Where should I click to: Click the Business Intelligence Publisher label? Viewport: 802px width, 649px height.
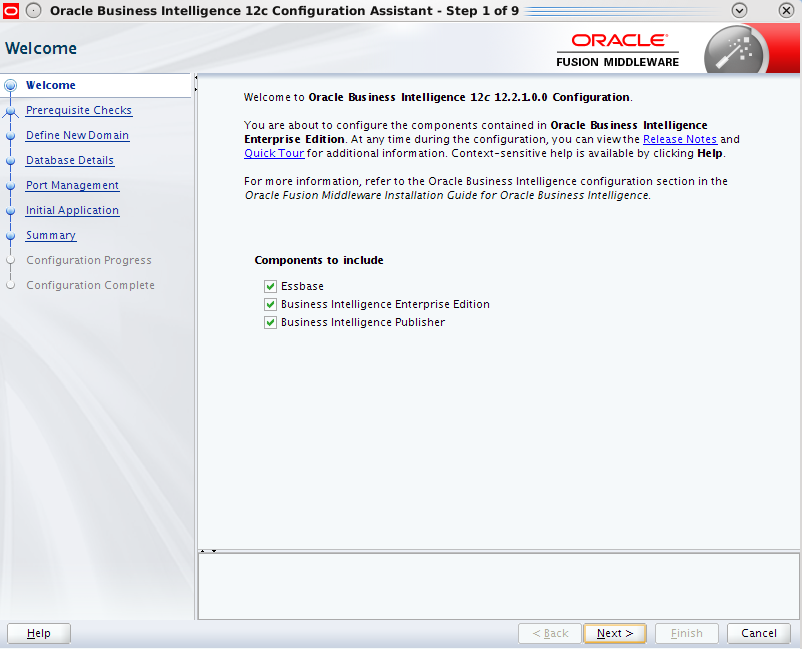(x=363, y=323)
